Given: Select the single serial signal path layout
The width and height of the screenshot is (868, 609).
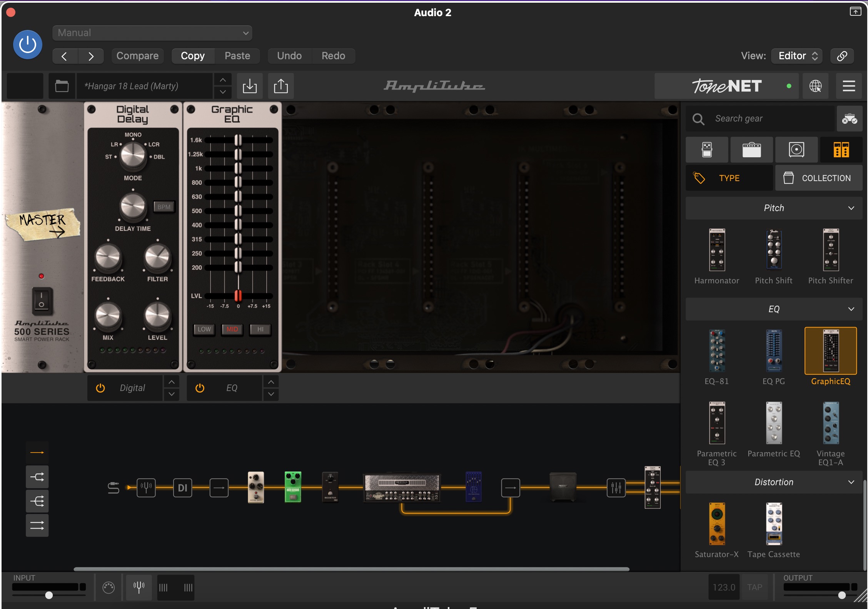Looking at the screenshot, I should click(x=37, y=453).
